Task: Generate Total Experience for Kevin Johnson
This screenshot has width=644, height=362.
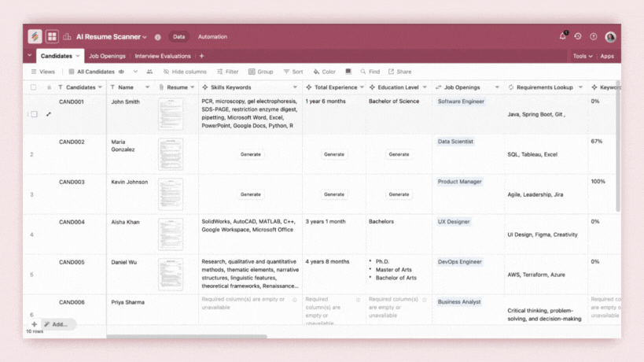Action: click(334, 194)
